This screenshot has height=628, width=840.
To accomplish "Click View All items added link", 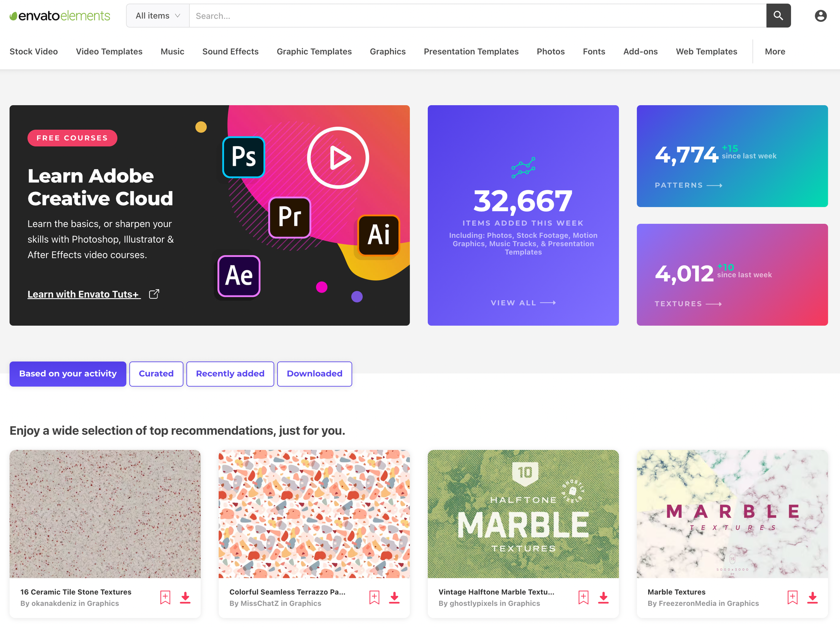I will (x=522, y=303).
